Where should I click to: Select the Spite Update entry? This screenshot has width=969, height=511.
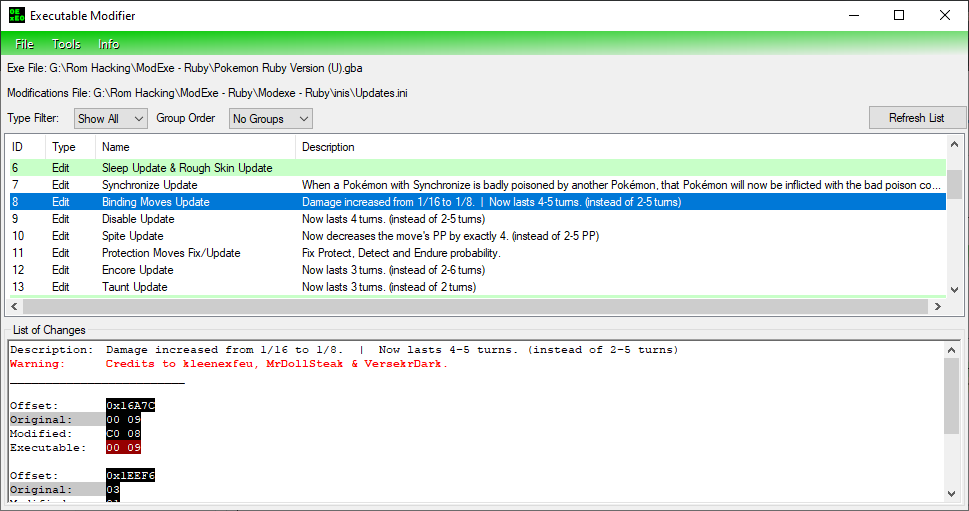(x=133, y=236)
